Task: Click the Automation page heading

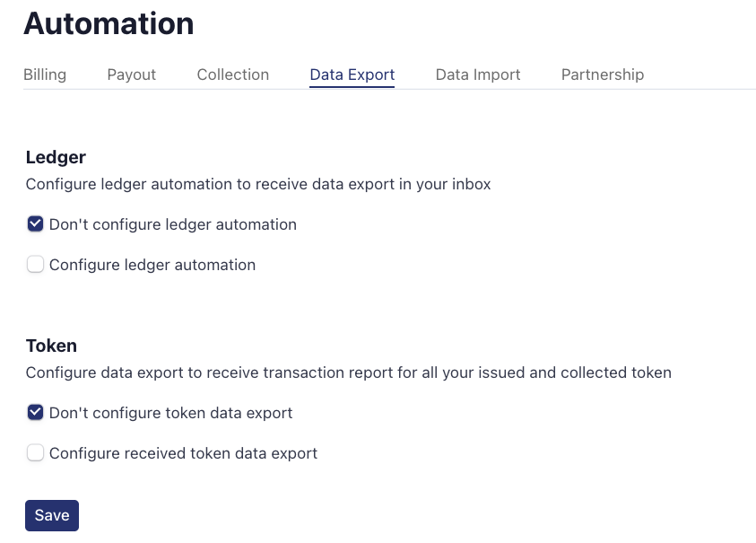Action: pos(109,23)
